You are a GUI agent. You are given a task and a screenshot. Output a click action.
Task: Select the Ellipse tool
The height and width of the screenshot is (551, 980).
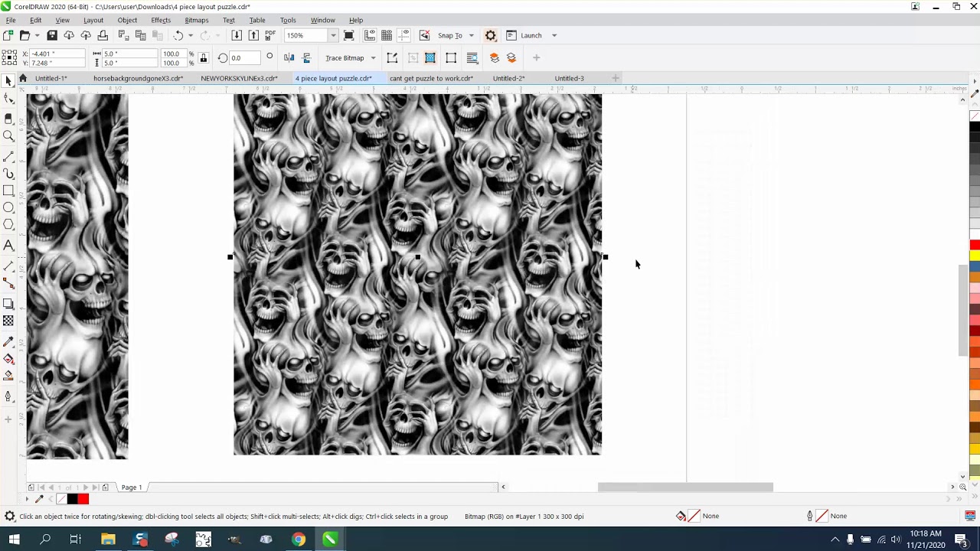8,207
